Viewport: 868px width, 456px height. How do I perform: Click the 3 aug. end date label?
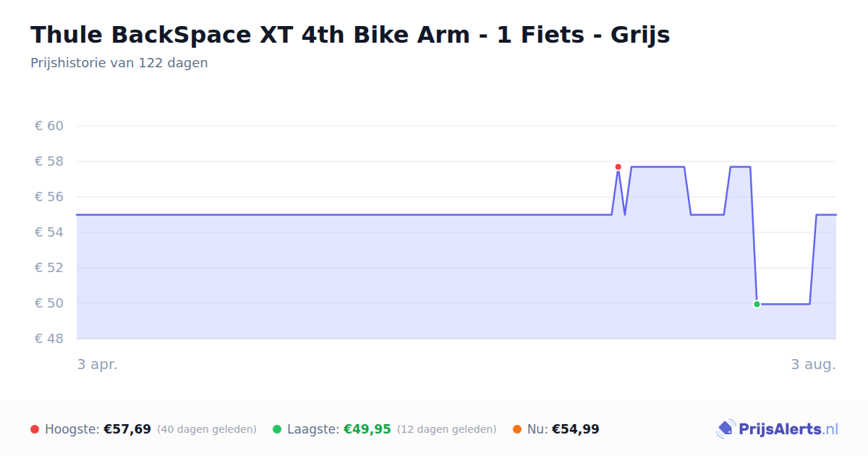coord(813,364)
